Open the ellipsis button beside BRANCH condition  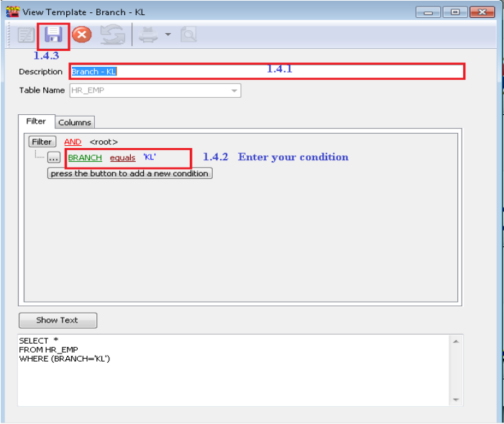(54, 158)
